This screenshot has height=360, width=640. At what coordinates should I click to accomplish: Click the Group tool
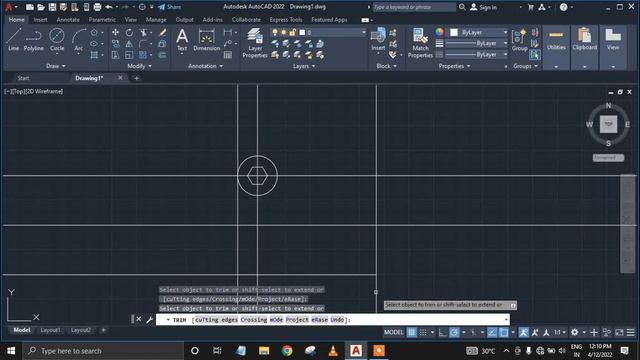tap(519, 40)
